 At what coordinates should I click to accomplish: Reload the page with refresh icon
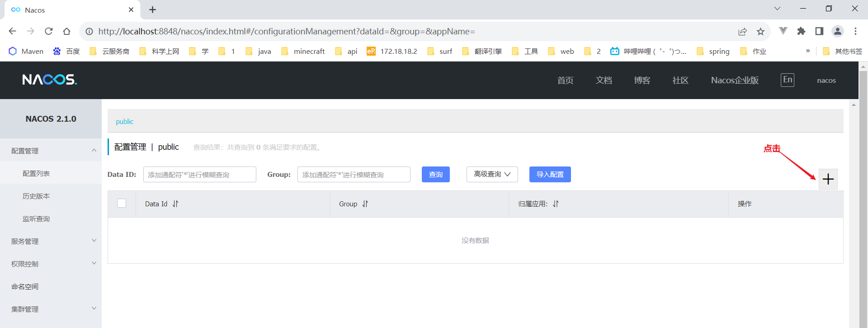pos(49,31)
